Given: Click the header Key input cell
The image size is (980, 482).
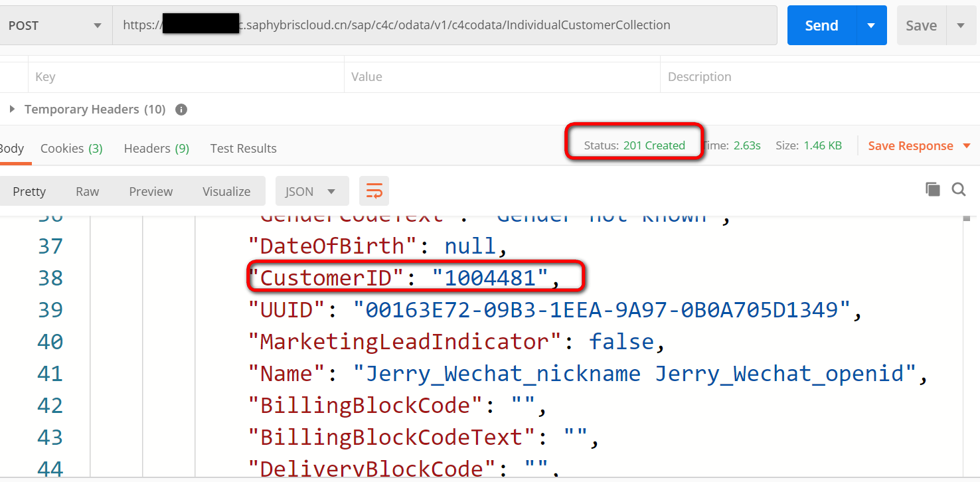Looking at the screenshot, I should (186, 77).
